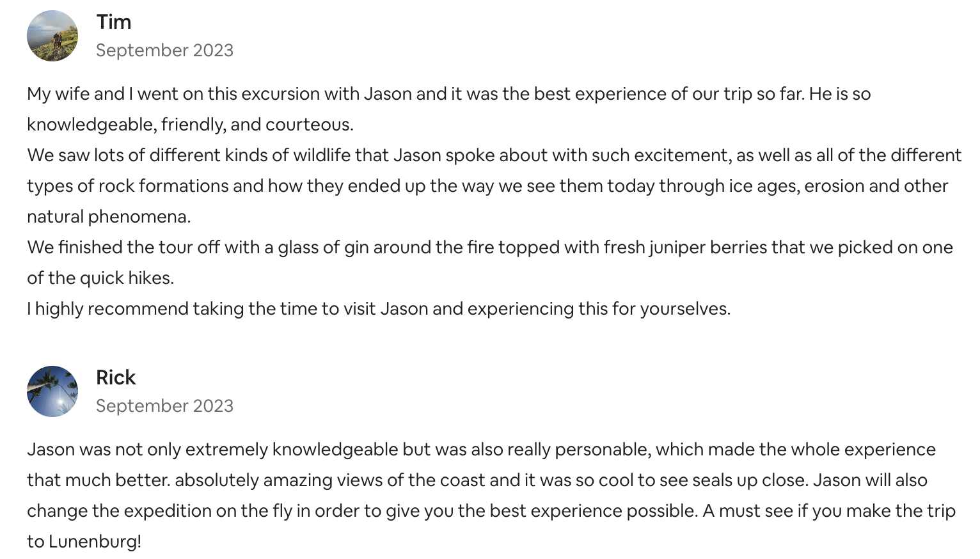
Task: Click 'knowledgeable, friendly, and courteous.' line
Action: 190,125
